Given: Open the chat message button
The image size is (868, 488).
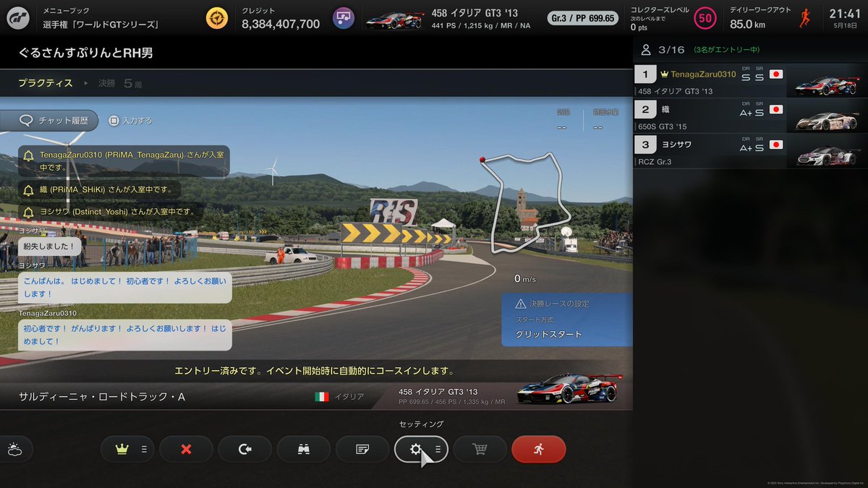Looking at the screenshot, I should (362, 449).
